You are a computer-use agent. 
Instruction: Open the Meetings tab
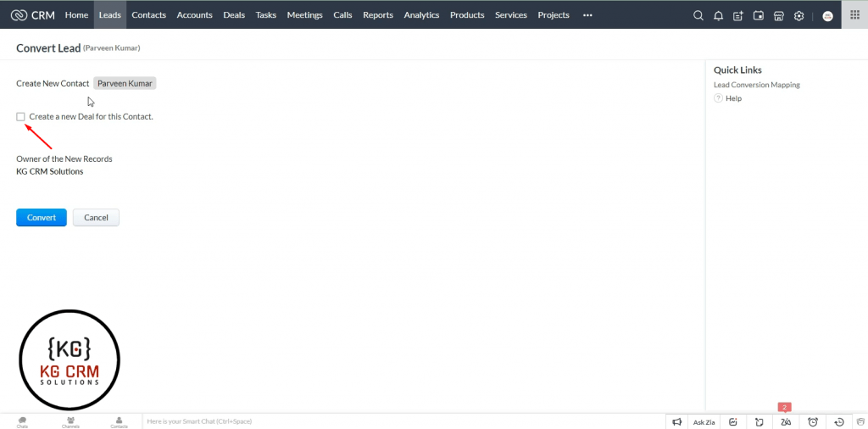(304, 15)
